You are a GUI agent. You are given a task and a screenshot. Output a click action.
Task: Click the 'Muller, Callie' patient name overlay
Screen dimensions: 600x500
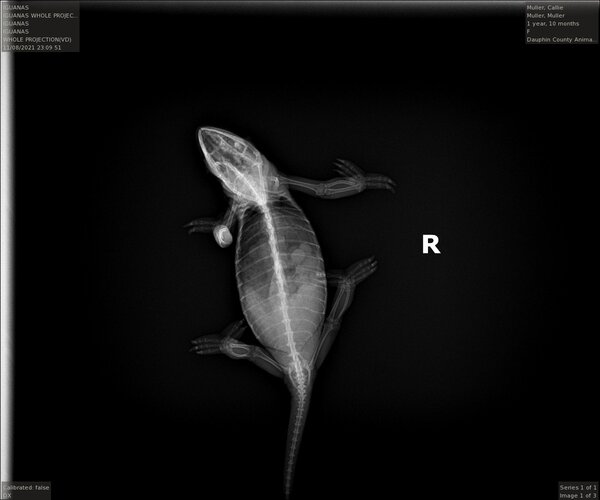545,7
